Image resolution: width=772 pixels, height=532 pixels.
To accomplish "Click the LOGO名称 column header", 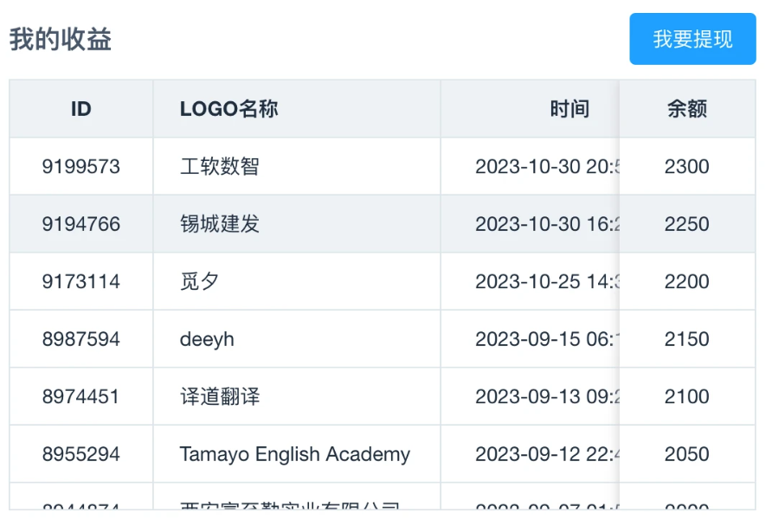I will (x=228, y=109).
